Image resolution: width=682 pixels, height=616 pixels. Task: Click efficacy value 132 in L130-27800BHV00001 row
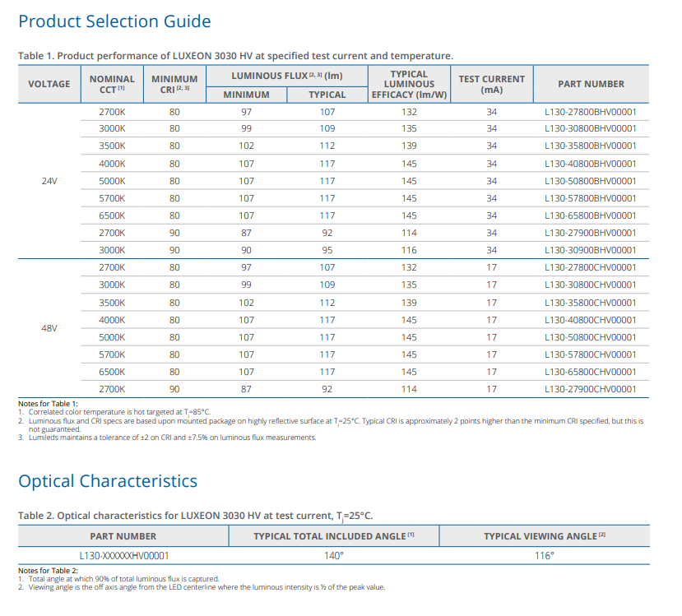pyautogui.click(x=409, y=112)
